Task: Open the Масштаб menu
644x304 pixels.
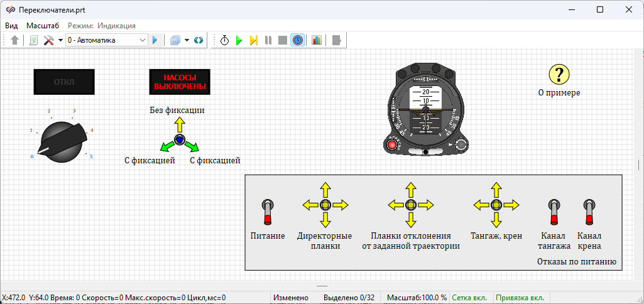Action: (x=43, y=26)
